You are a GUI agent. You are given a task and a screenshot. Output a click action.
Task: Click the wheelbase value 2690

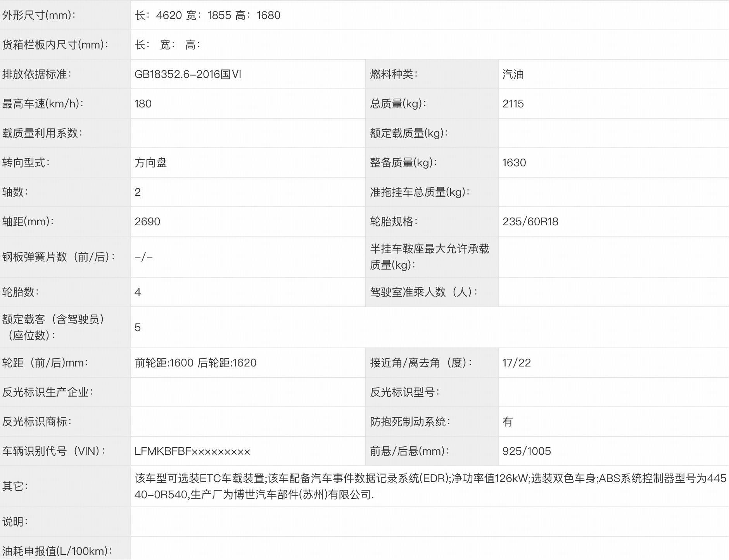(147, 221)
